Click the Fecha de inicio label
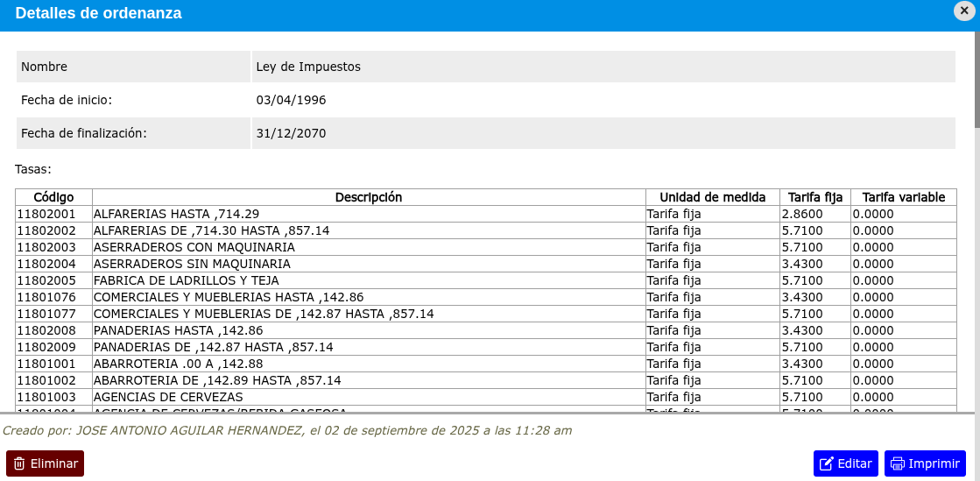The height and width of the screenshot is (481, 980). 67,100
